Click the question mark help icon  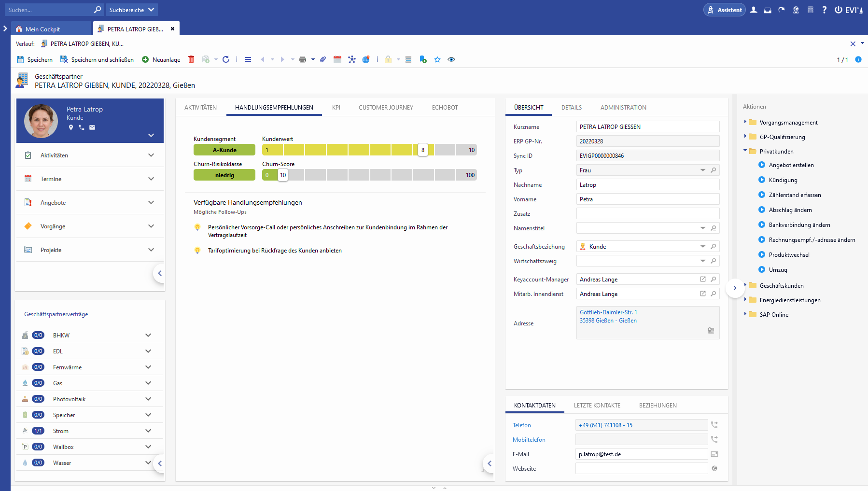click(824, 10)
